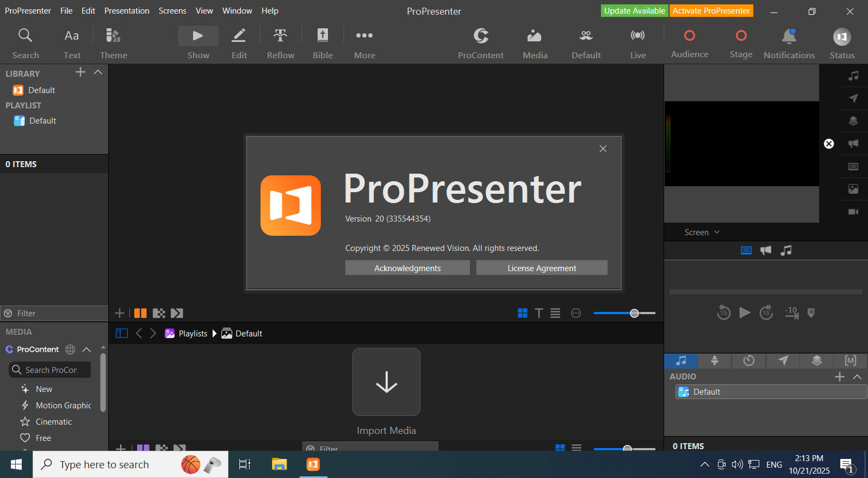Image resolution: width=868 pixels, height=478 pixels.
Task: Adjust the slide thumbnail size slider
Action: (624, 313)
